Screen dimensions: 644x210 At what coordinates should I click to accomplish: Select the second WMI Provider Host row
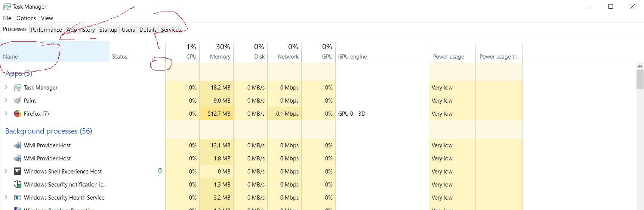[x=47, y=159]
